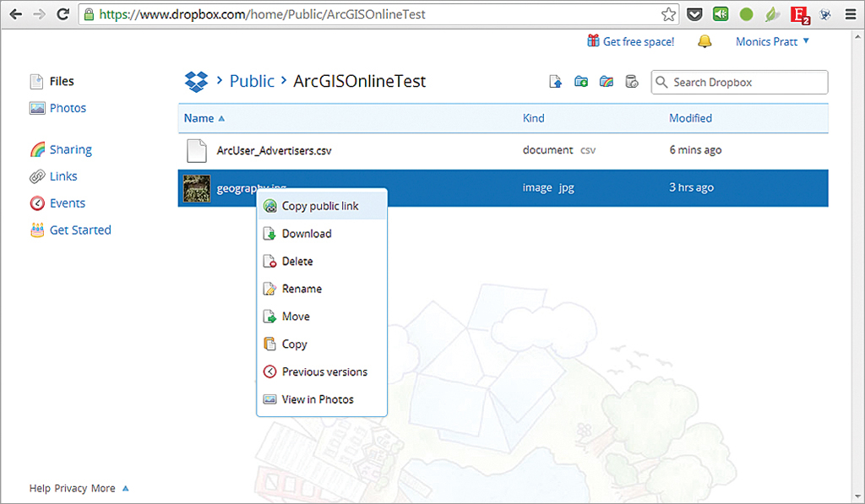Image resolution: width=865 pixels, height=504 pixels.
Task: Click the ArcUser_Advertisers.csv document icon
Action: point(196,151)
